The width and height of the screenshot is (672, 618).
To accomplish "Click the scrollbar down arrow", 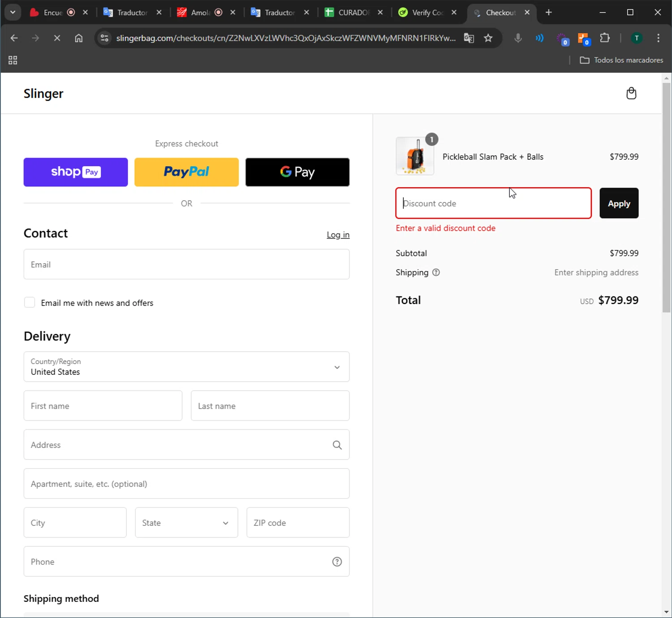I will coord(667,612).
